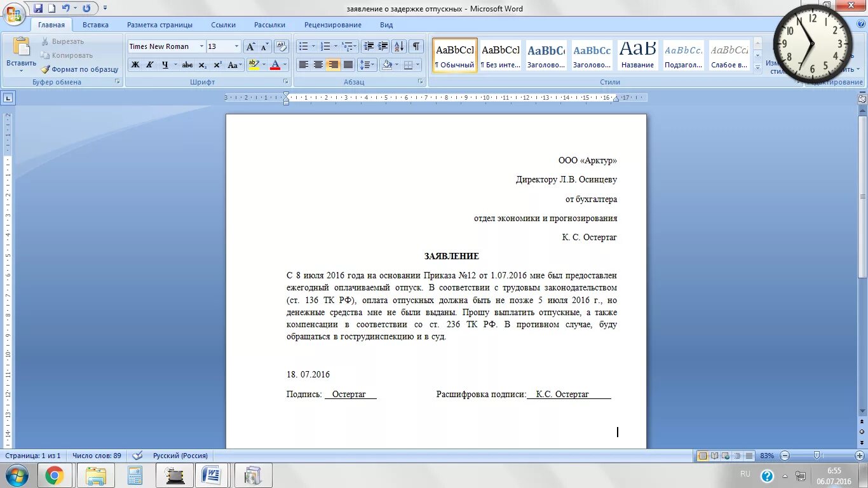
Task: Apply subscript formatting
Action: 203,65
